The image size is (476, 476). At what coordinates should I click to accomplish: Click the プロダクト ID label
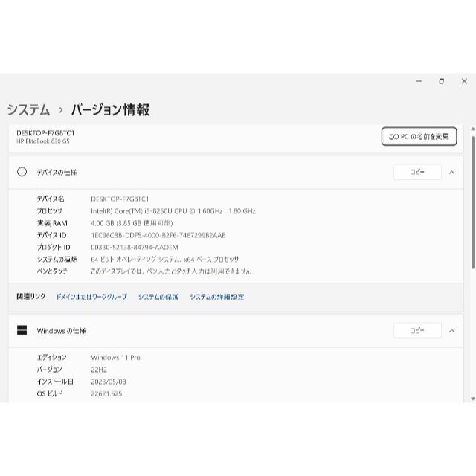tap(54, 248)
